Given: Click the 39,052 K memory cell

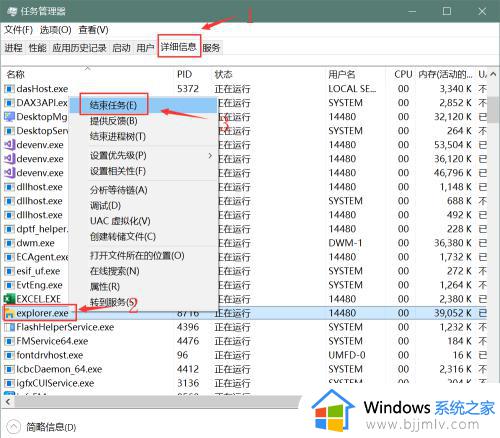Looking at the screenshot, I should pyautogui.click(x=453, y=313).
